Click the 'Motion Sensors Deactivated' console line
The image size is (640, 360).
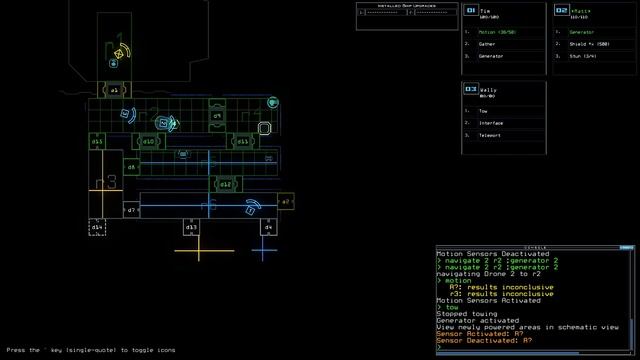click(x=493, y=254)
